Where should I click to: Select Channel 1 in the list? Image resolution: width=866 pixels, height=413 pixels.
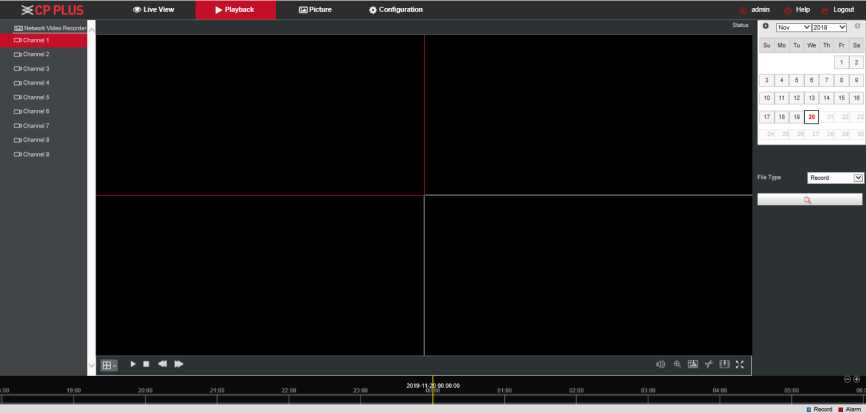click(x=44, y=40)
